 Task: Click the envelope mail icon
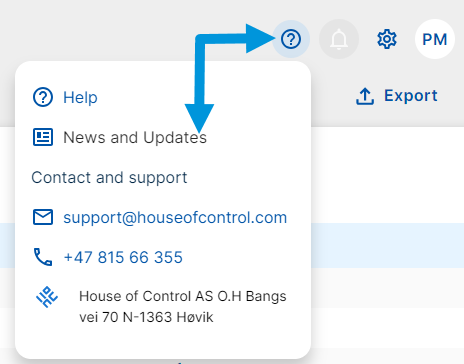click(x=43, y=217)
